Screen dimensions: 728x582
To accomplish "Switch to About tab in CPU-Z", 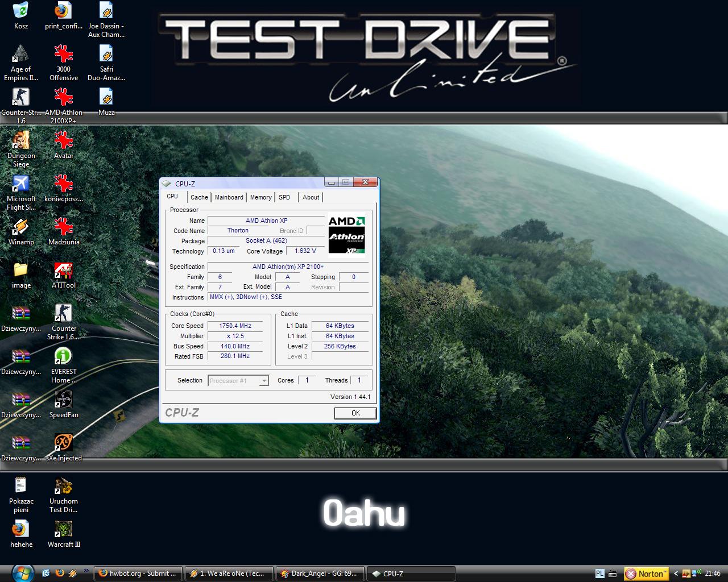I will click(x=311, y=197).
